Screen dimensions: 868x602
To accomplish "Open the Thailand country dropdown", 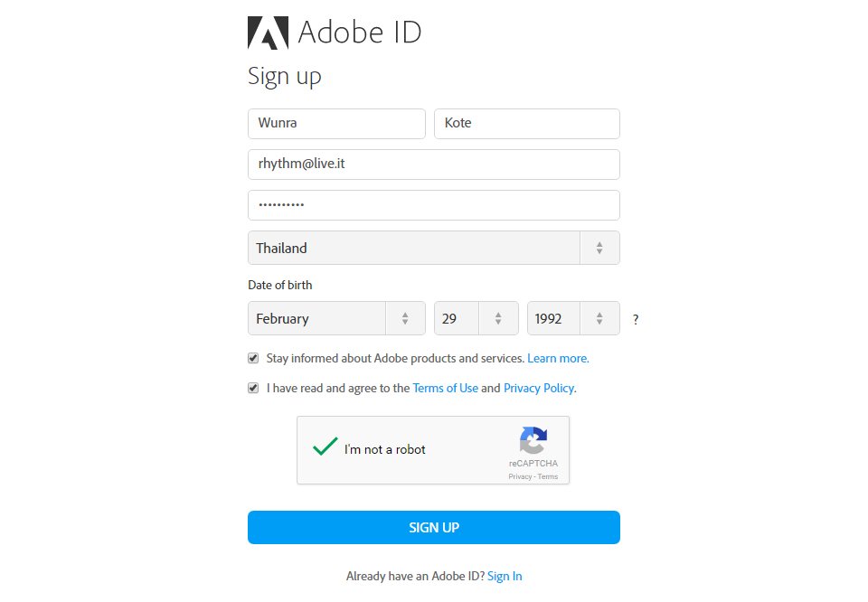I will tap(433, 248).
